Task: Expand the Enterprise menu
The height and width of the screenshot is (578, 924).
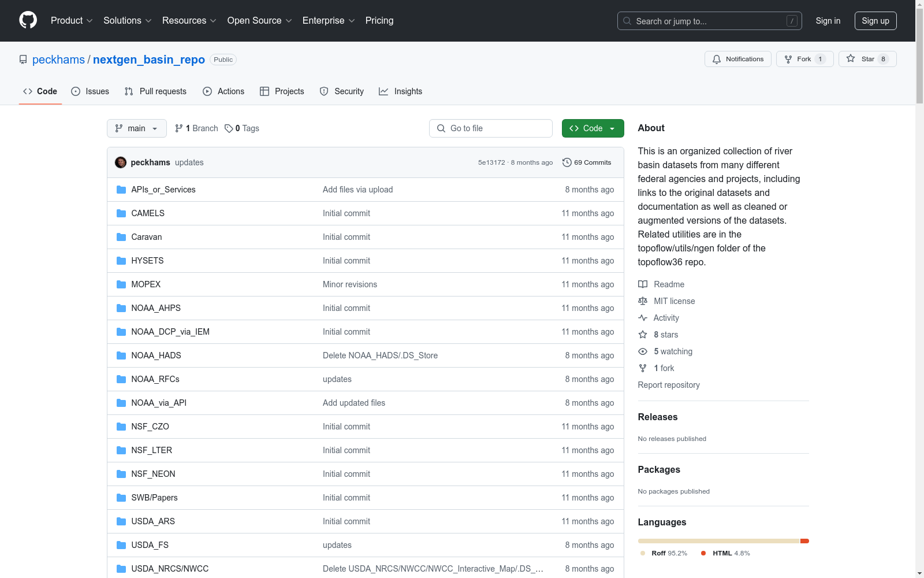Action: point(329,20)
